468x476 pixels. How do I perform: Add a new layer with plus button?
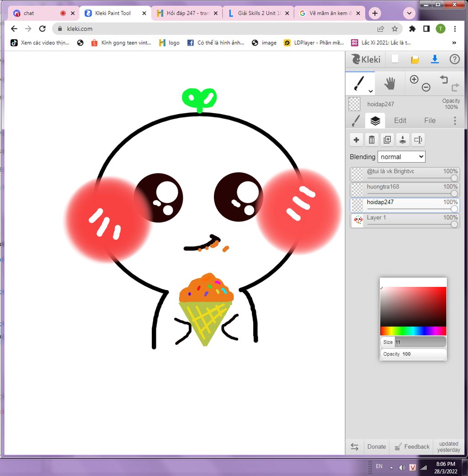click(x=356, y=140)
